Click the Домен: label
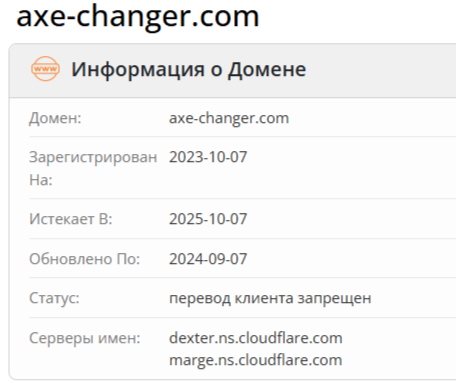Image resolution: width=456 pixels, height=383 pixels. pyautogui.click(x=55, y=118)
